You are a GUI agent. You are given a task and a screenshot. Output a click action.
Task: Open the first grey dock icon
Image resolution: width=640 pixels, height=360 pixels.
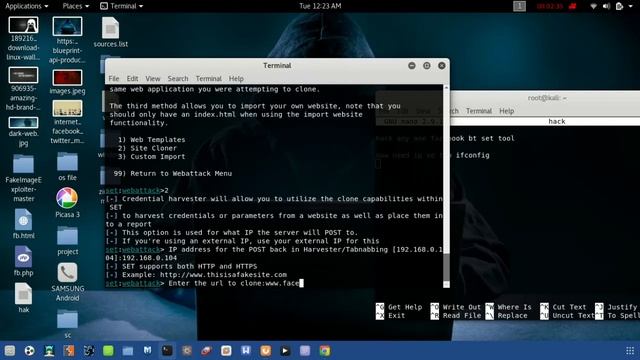pyautogui.click(x=10, y=351)
